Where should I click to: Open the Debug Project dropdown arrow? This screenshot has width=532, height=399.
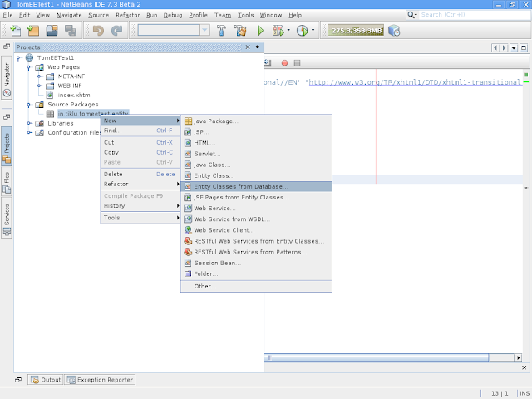(x=288, y=30)
